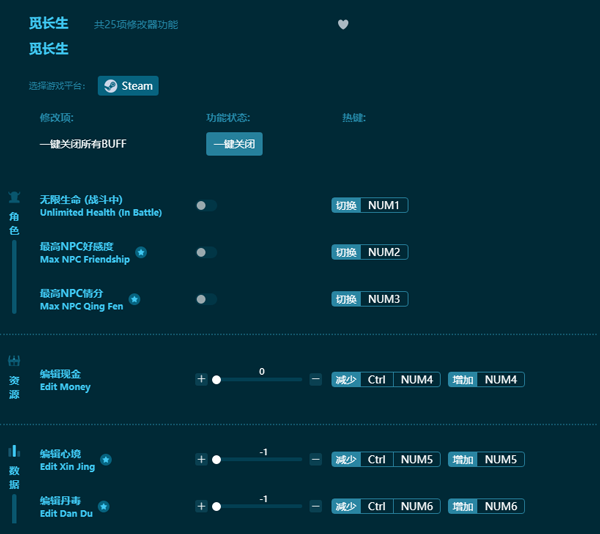Click the Edit Money slider handle
Image resolution: width=600 pixels, height=534 pixels.
pyautogui.click(x=217, y=379)
